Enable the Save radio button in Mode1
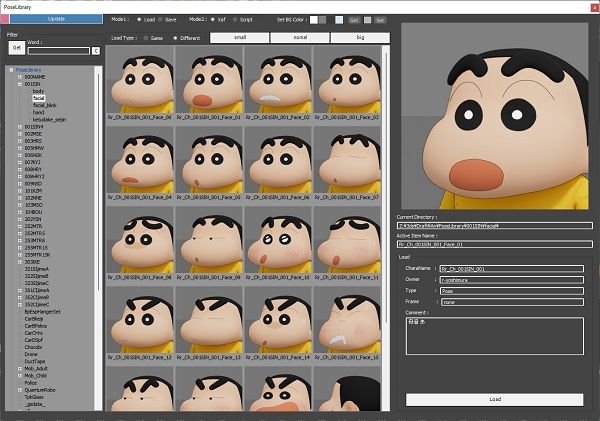The height and width of the screenshot is (421, 600). 161,20
